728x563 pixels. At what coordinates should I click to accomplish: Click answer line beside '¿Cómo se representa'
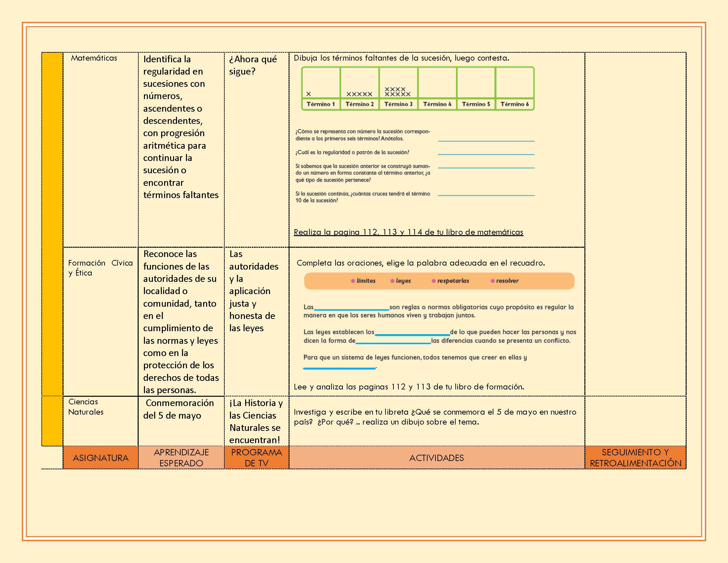[486, 141]
